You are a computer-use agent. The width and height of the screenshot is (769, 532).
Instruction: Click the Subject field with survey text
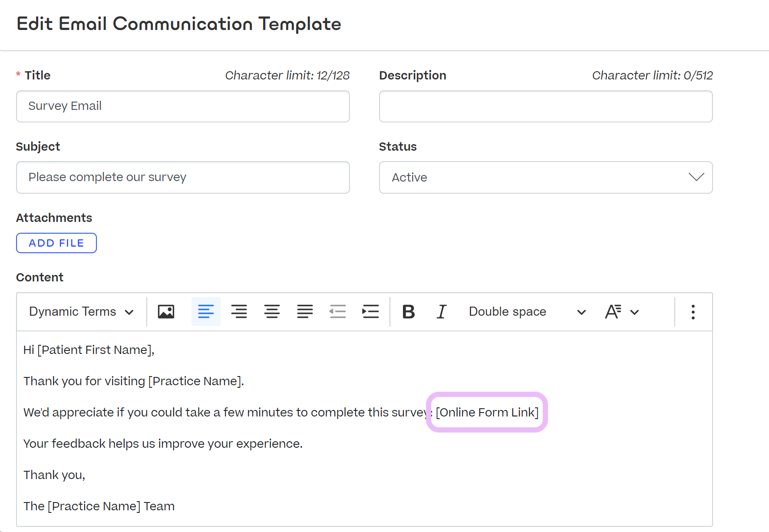pos(182,177)
